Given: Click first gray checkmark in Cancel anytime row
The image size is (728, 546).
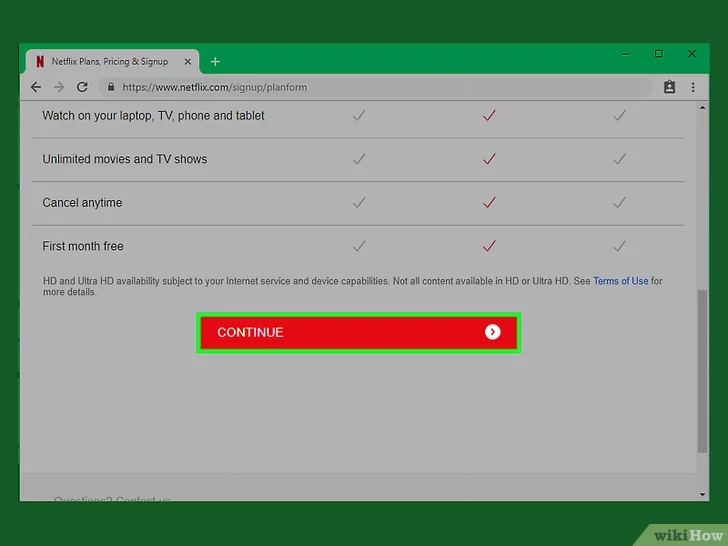Looking at the screenshot, I should (359, 202).
